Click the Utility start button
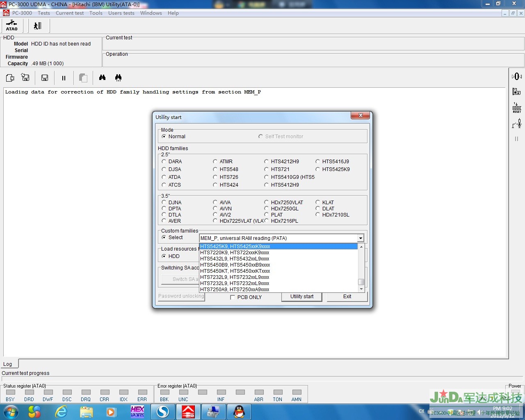The height and width of the screenshot is (420, 525). coord(302,297)
